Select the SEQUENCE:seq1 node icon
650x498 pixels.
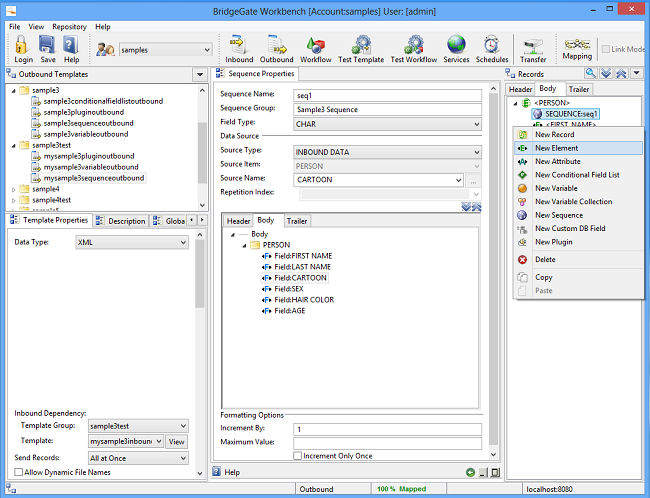pos(537,114)
